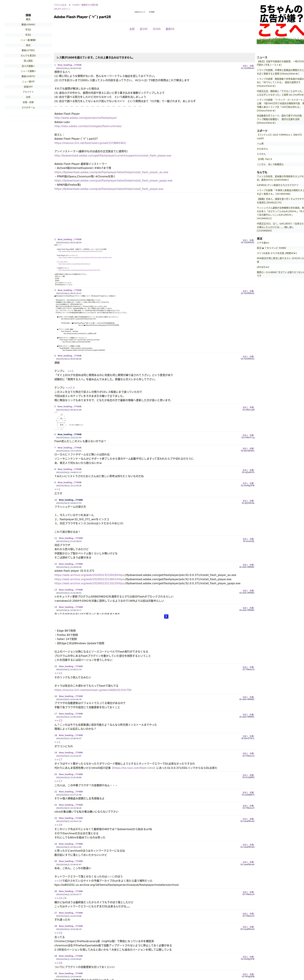Open 雑民 board in sidebar
The height and width of the screenshot is (980, 304).
pos(28,19)
